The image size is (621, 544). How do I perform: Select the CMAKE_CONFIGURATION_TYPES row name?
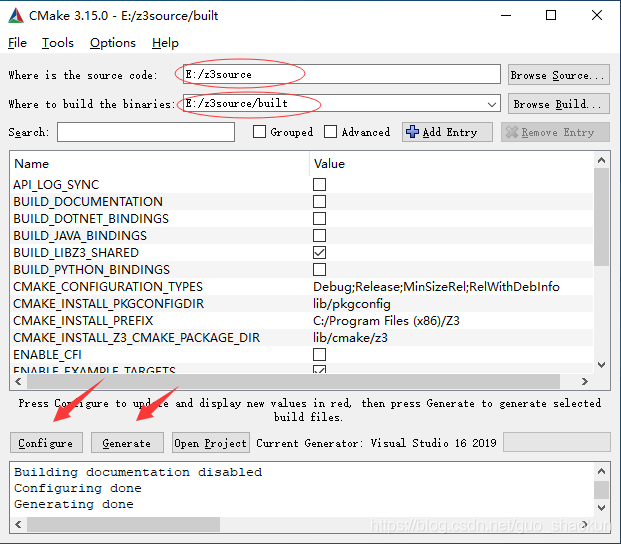click(x=108, y=287)
